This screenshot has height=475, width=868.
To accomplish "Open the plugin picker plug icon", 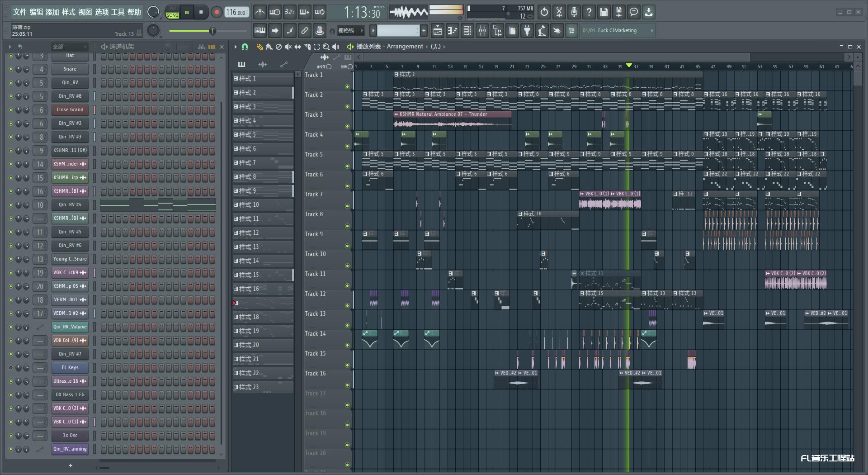I will pyautogui.click(x=527, y=31).
